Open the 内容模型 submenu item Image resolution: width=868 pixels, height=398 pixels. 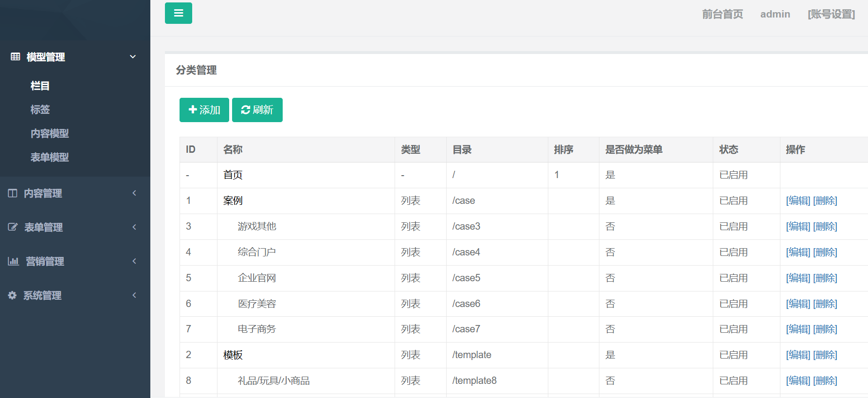50,133
